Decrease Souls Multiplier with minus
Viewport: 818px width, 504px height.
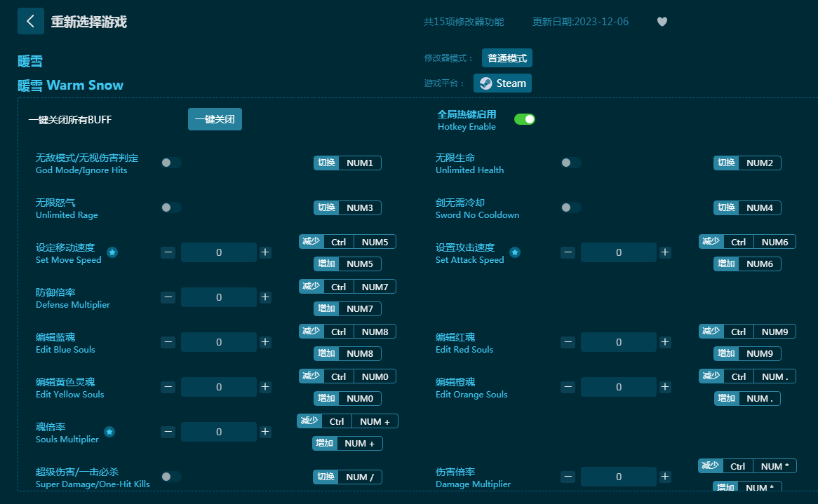pyautogui.click(x=168, y=432)
